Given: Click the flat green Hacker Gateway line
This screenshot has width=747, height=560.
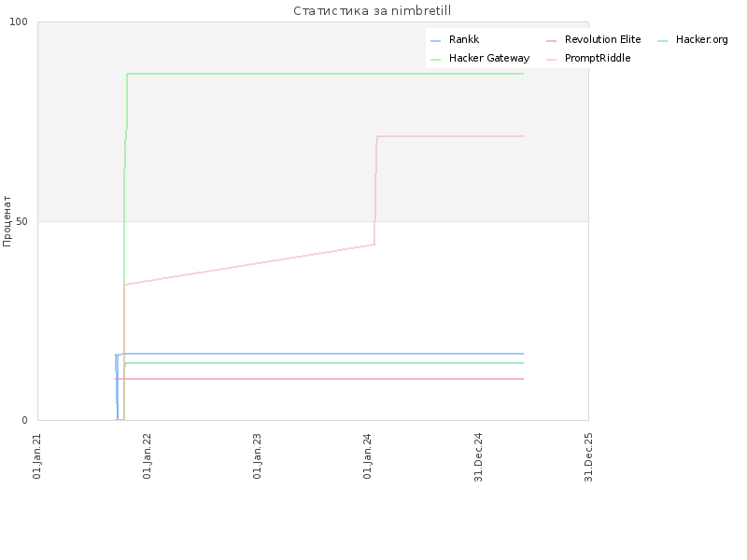Looking at the screenshot, I should coord(325,74).
